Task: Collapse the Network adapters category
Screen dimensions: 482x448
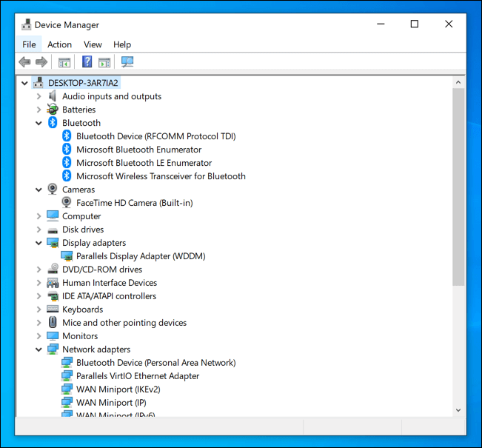Action: [39, 350]
